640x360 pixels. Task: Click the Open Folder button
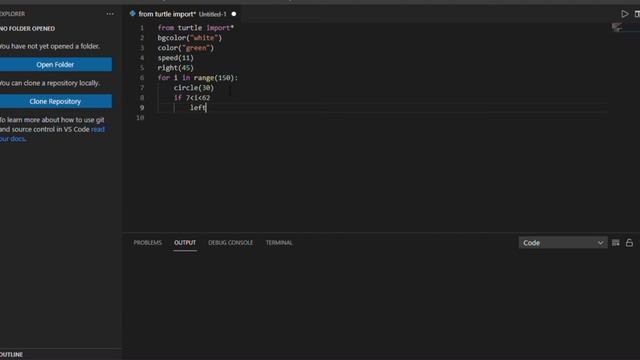coord(55,64)
